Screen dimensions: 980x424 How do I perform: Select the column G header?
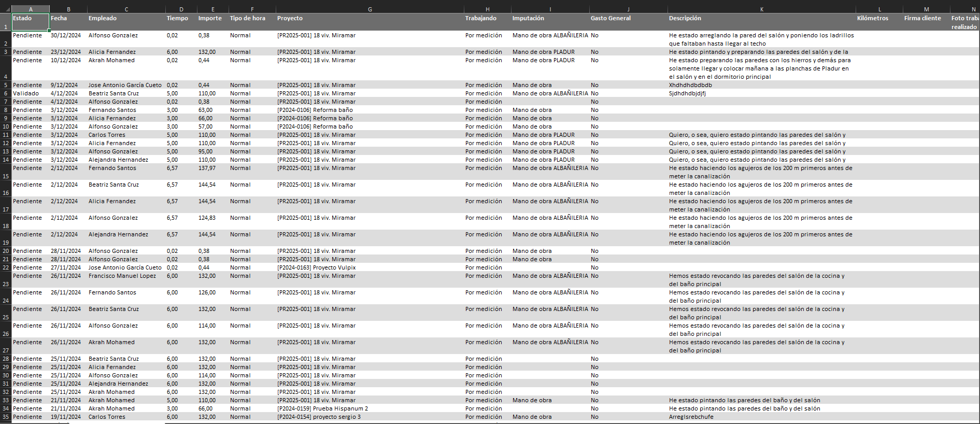(370, 9)
